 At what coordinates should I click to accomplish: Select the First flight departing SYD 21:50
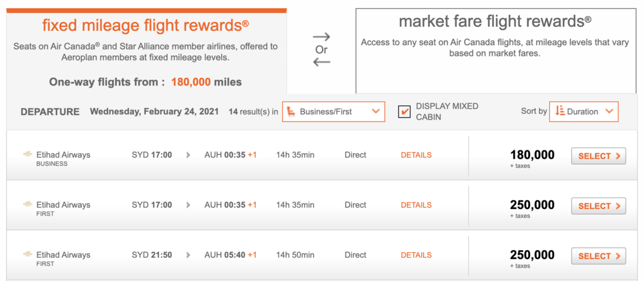(x=598, y=256)
